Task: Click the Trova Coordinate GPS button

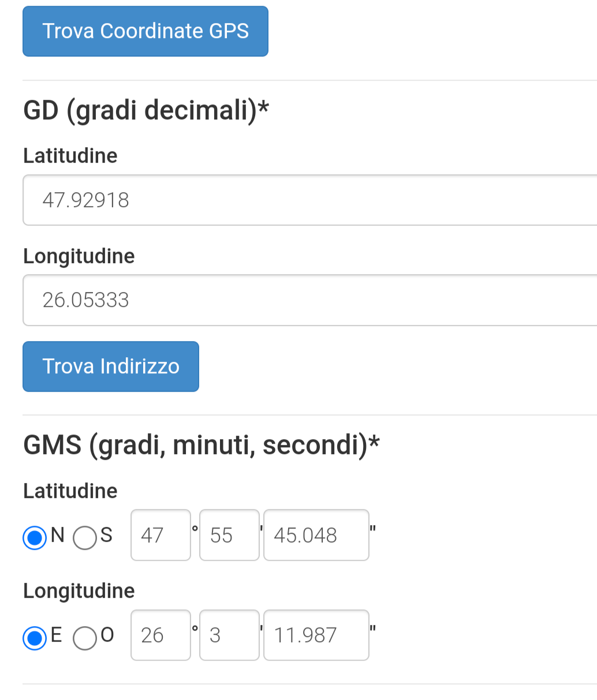Action: pos(145,31)
